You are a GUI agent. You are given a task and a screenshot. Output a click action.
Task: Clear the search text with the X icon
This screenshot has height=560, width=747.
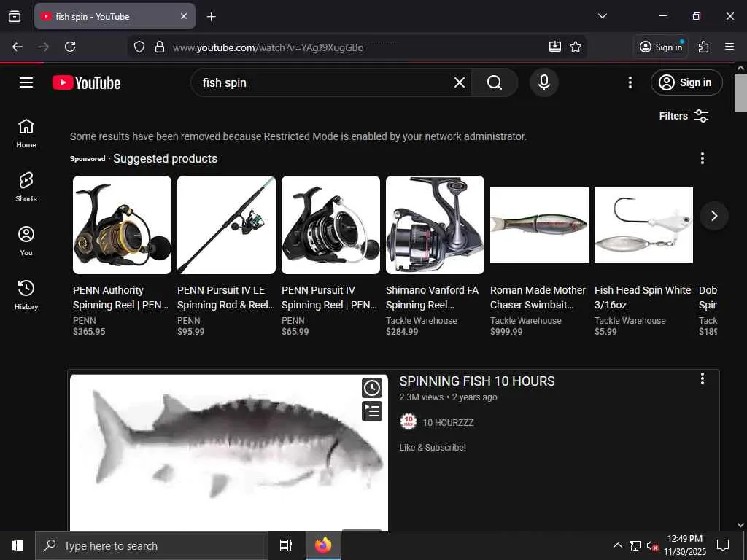(460, 83)
